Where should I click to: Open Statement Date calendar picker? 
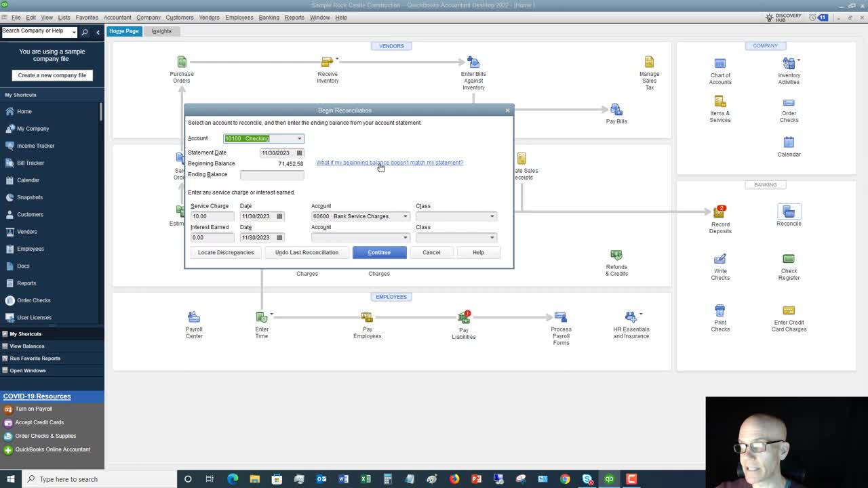(x=299, y=153)
